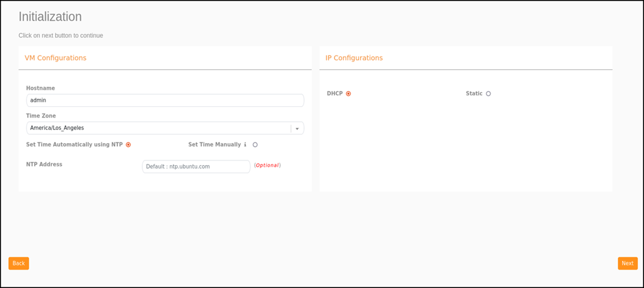The width and height of the screenshot is (644, 288).
Task: Click the VM Configurations heading
Action: pos(55,58)
